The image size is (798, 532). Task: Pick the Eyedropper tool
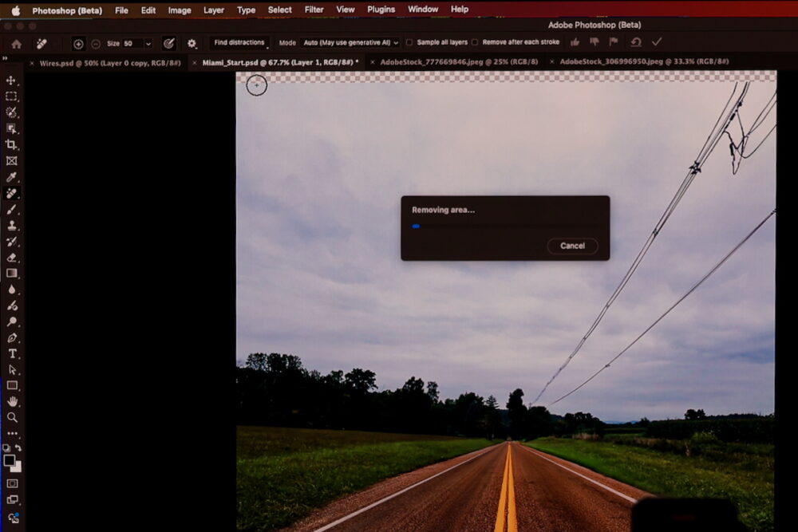(11, 177)
